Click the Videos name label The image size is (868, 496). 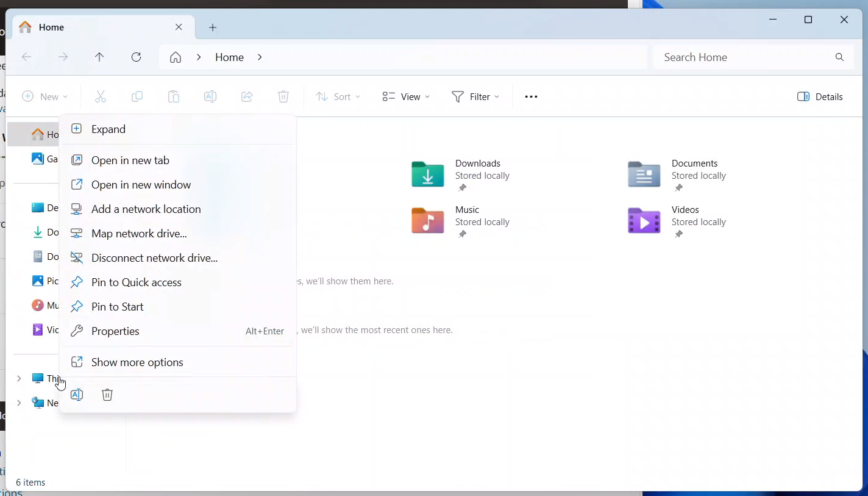pyautogui.click(x=685, y=209)
